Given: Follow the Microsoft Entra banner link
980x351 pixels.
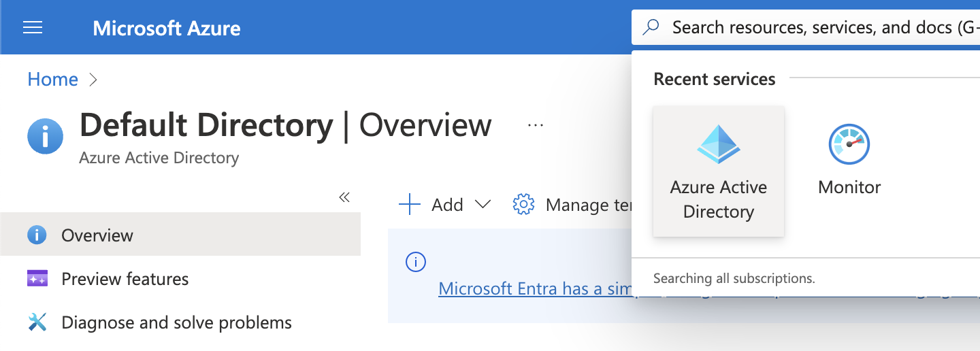Looking at the screenshot, I should pos(535,288).
